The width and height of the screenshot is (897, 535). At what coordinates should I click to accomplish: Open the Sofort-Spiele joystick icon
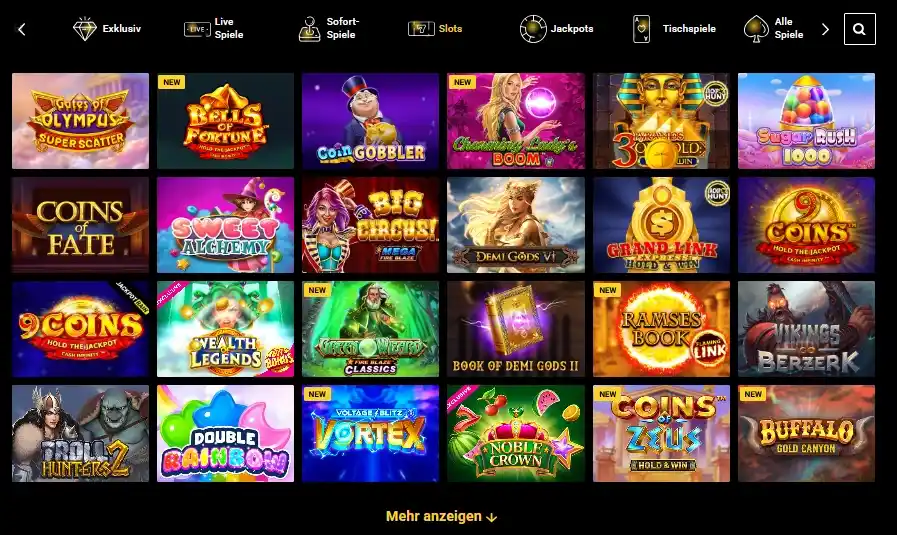tap(309, 29)
